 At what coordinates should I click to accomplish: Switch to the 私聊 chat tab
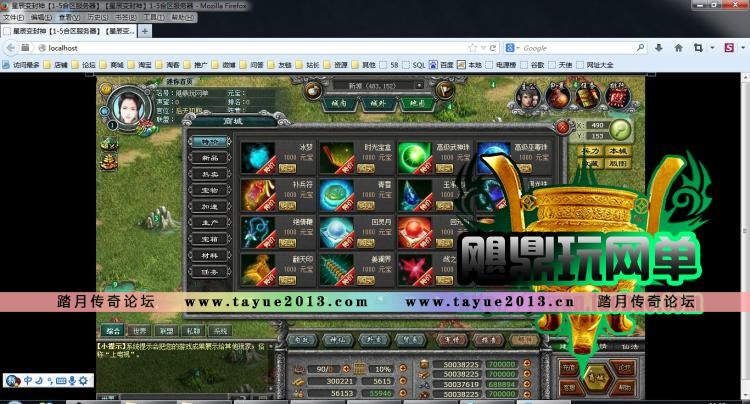[x=193, y=330]
